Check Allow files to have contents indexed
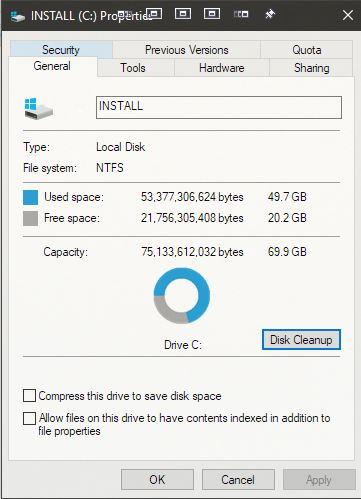The image size is (361, 499). [29, 418]
